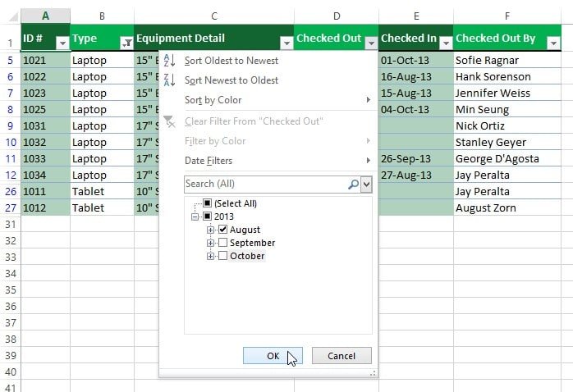Click the resize grip of the filter menu
573x392 pixels.
point(373,373)
